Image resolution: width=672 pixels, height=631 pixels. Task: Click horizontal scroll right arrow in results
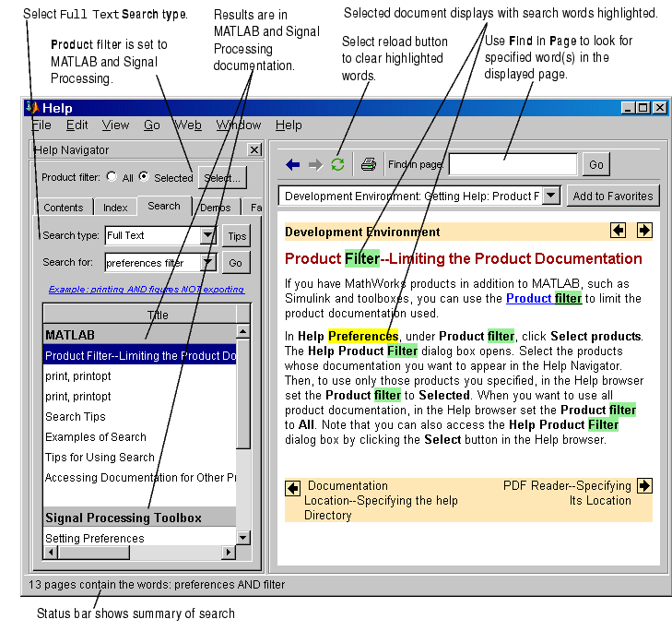[229, 552]
